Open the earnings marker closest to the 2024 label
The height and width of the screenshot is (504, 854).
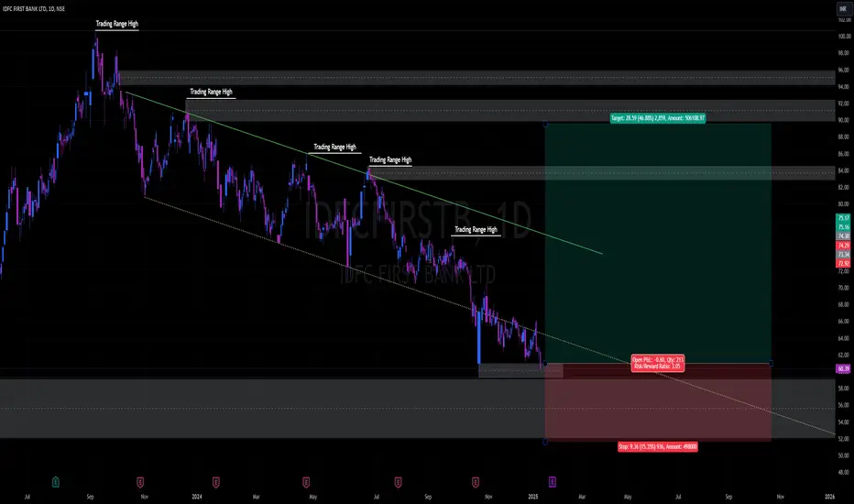coord(215,482)
